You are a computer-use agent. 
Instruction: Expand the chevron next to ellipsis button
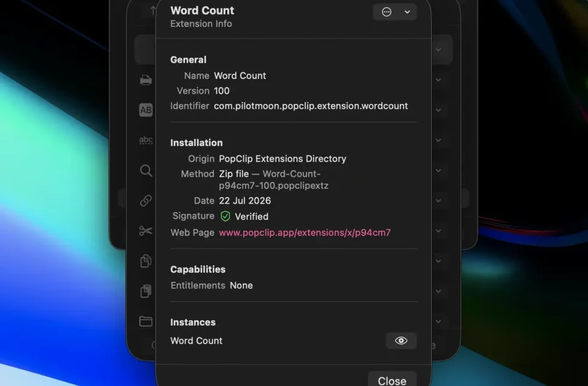tap(407, 12)
